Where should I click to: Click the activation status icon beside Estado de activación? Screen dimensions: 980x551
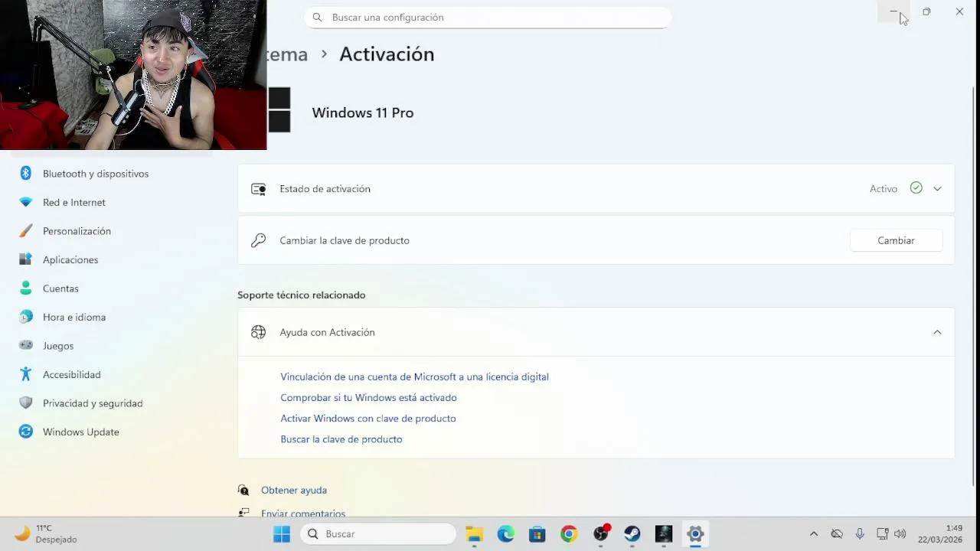259,189
